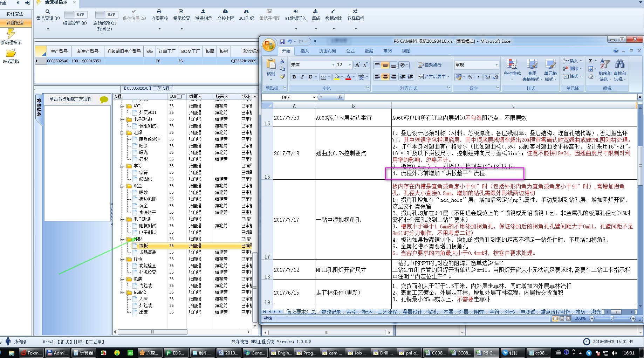Open the 公式 ribbon tab
Viewport: 644px width, 358px height.
[350, 51]
